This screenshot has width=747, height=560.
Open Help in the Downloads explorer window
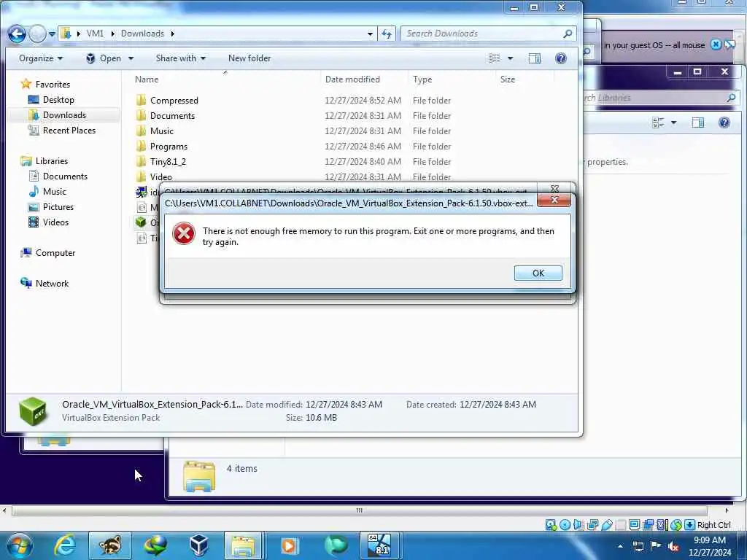pyautogui.click(x=561, y=58)
